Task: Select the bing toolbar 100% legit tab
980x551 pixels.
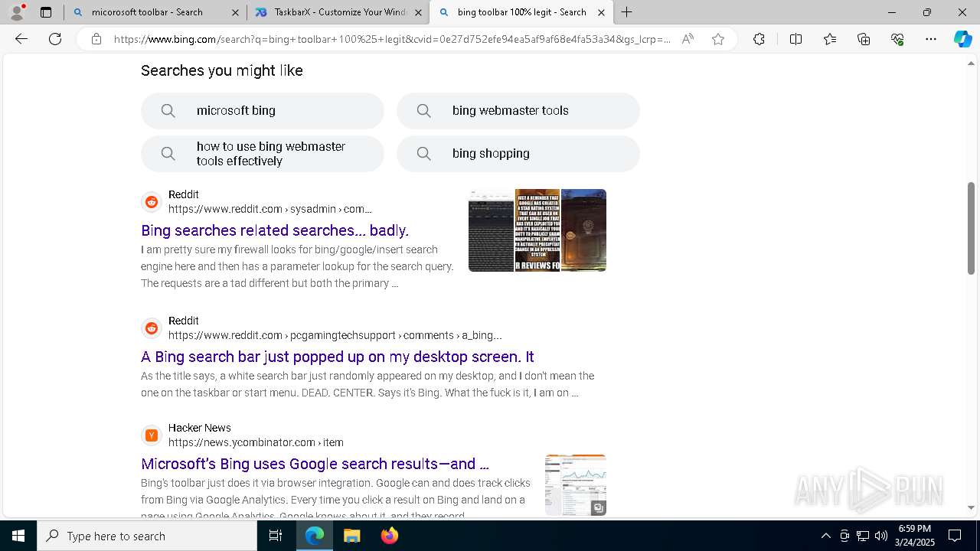Action: click(521, 12)
